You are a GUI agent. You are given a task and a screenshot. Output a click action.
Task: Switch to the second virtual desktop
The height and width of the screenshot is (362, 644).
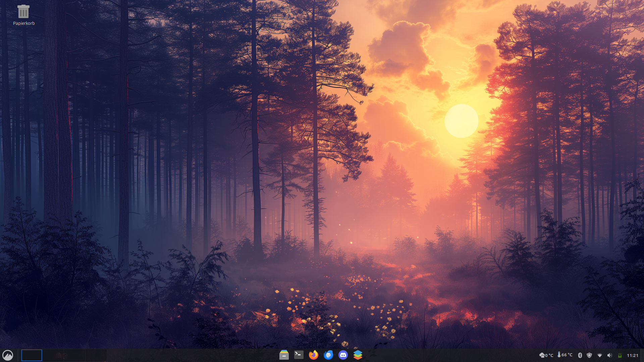54,355
